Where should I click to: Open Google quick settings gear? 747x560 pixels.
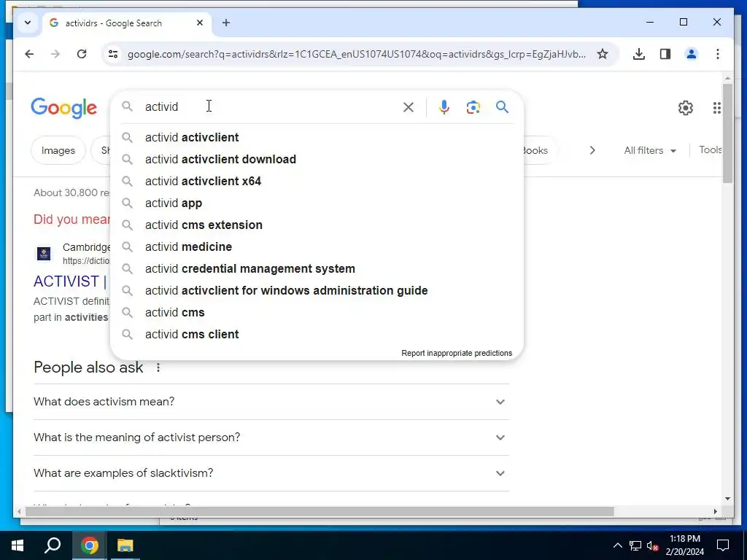pos(686,108)
